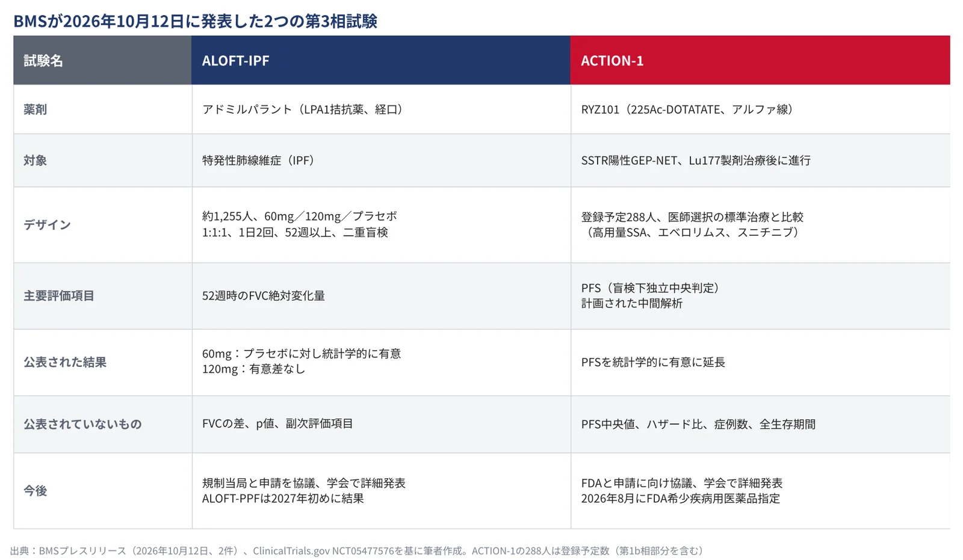Select the '薬剤' row label
This screenshot has width=963, height=560.
[36, 109]
